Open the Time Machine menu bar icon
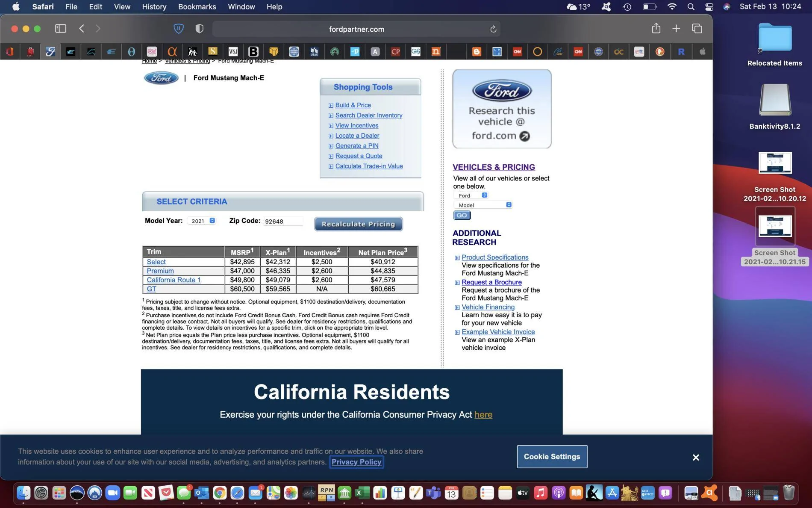 tap(627, 7)
